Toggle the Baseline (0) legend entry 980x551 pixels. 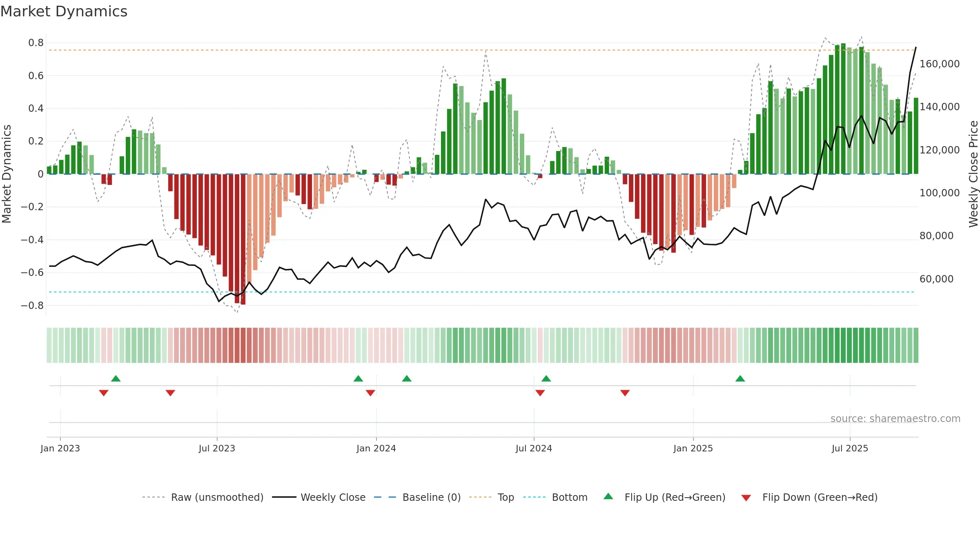[x=417, y=497]
